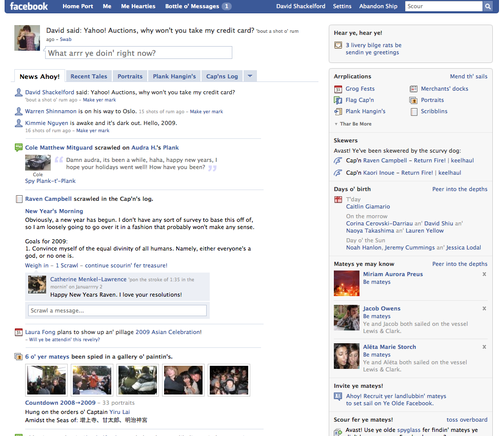500x436 pixels.
Task: Click David's profile photo at top
Action: pyautogui.click(x=27, y=38)
